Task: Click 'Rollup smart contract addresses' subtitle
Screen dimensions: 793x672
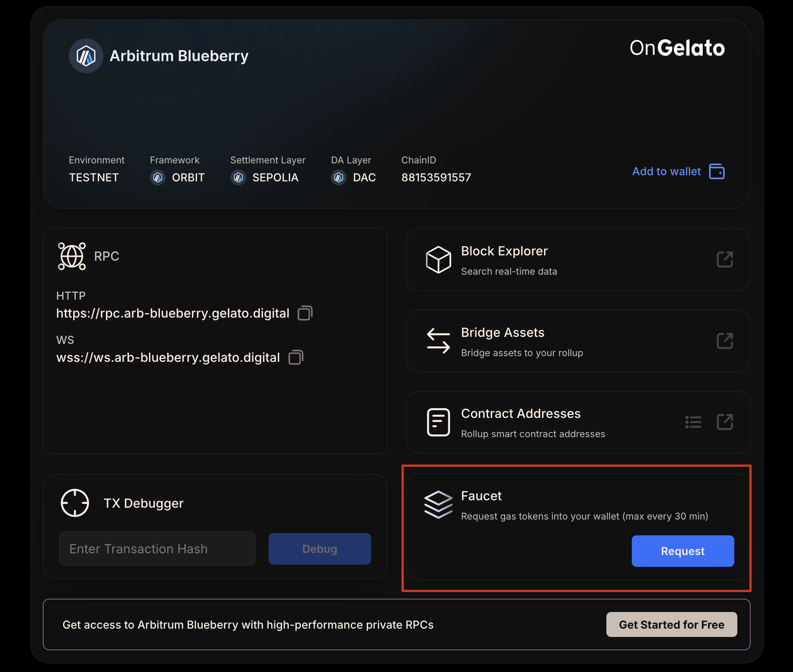Action: point(533,434)
